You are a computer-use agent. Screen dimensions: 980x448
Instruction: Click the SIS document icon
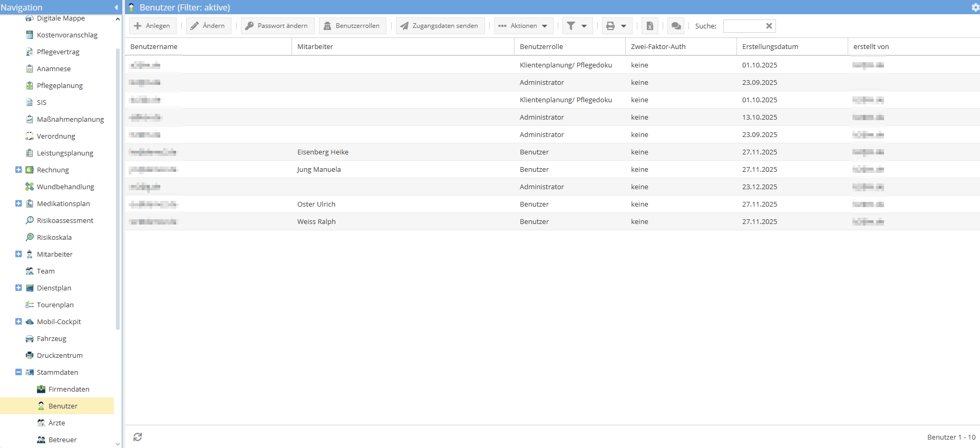click(30, 102)
